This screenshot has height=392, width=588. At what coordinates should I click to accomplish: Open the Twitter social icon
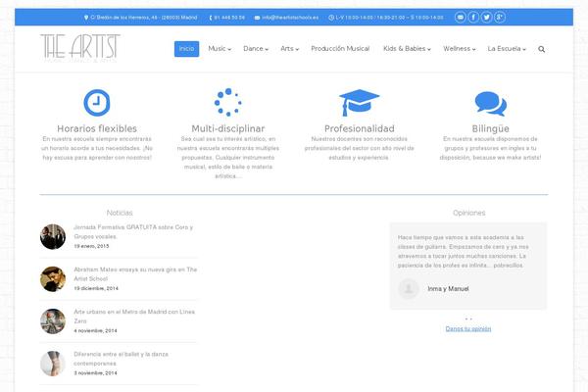click(486, 18)
